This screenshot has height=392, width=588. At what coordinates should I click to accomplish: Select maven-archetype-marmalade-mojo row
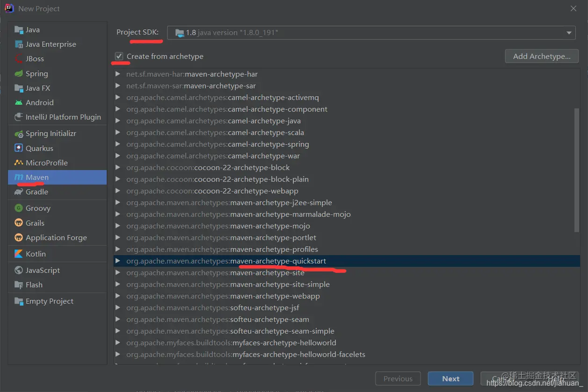click(347, 214)
